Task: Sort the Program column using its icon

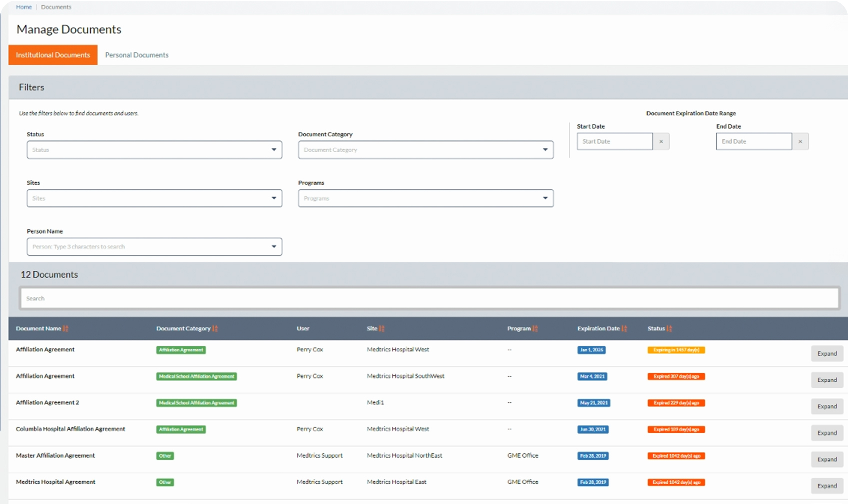Action: [535, 329]
